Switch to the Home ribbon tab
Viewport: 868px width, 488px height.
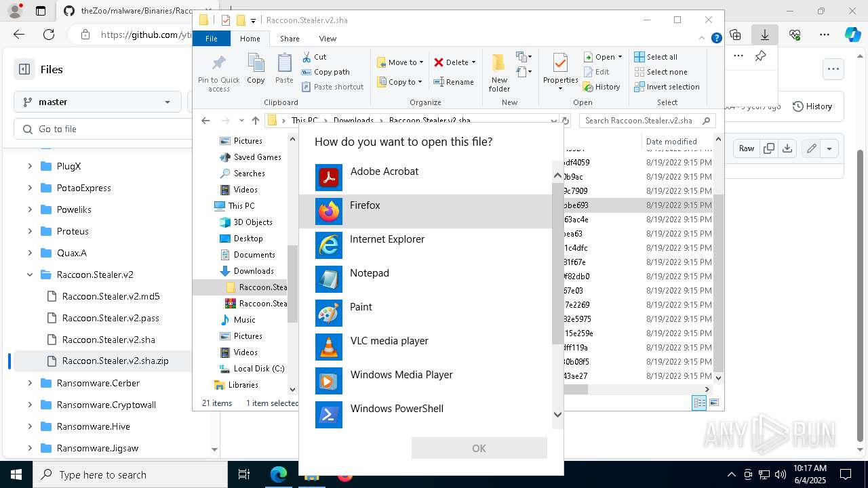click(250, 39)
